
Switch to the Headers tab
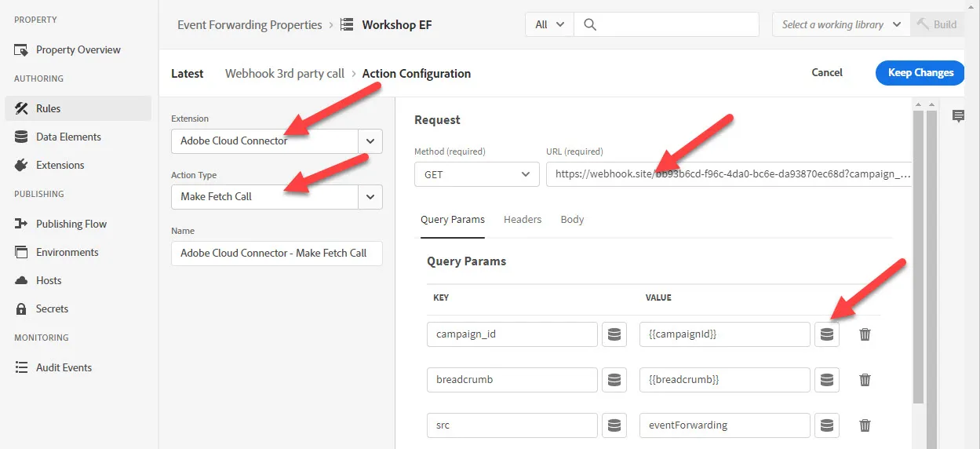(x=523, y=220)
